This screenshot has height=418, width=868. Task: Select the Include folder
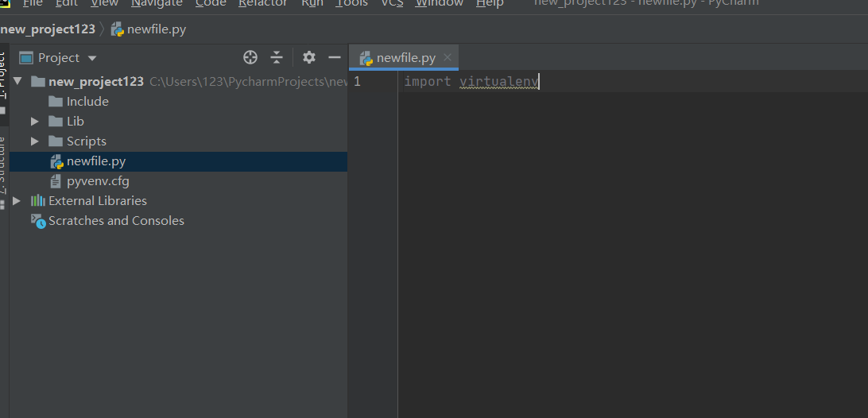[x=87, y=101]
